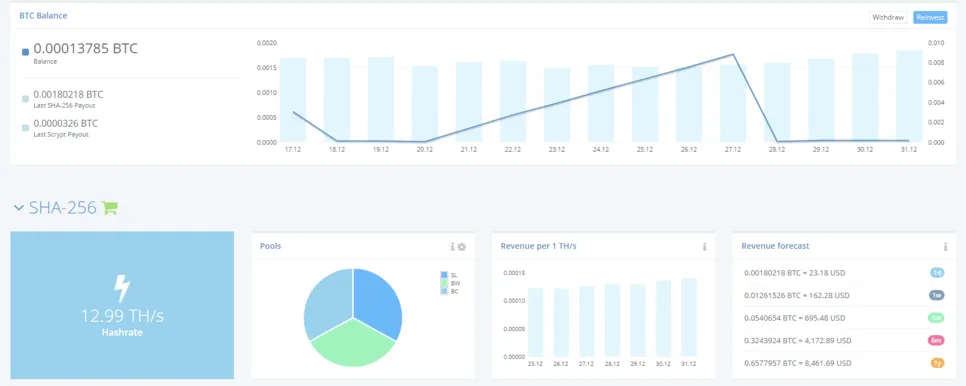Open Revenue per 1 TH/s info icon
966x386 pixels.
pos(704,246)
